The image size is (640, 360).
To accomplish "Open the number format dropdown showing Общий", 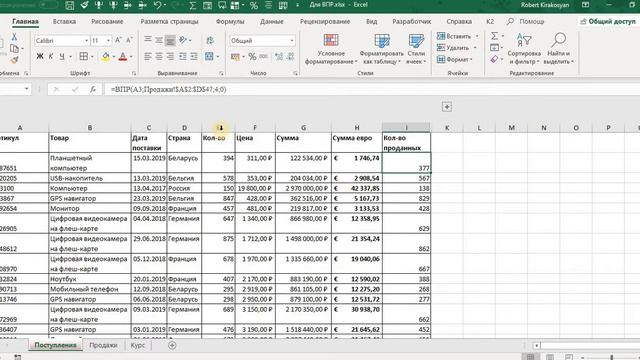I will (291, 41).
